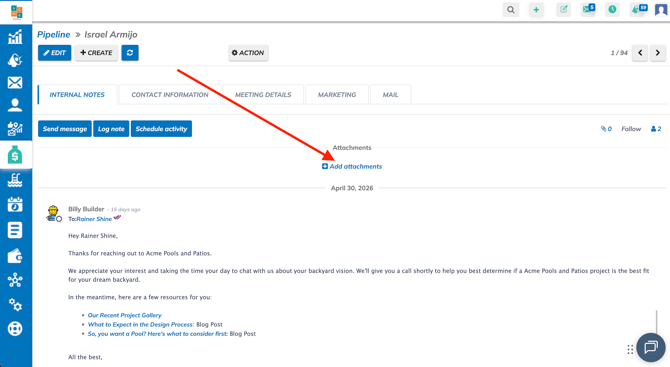This screenshot has height=367, width=670.
Task: Switch to Internal Notes tab
Action: pos(77,95)
